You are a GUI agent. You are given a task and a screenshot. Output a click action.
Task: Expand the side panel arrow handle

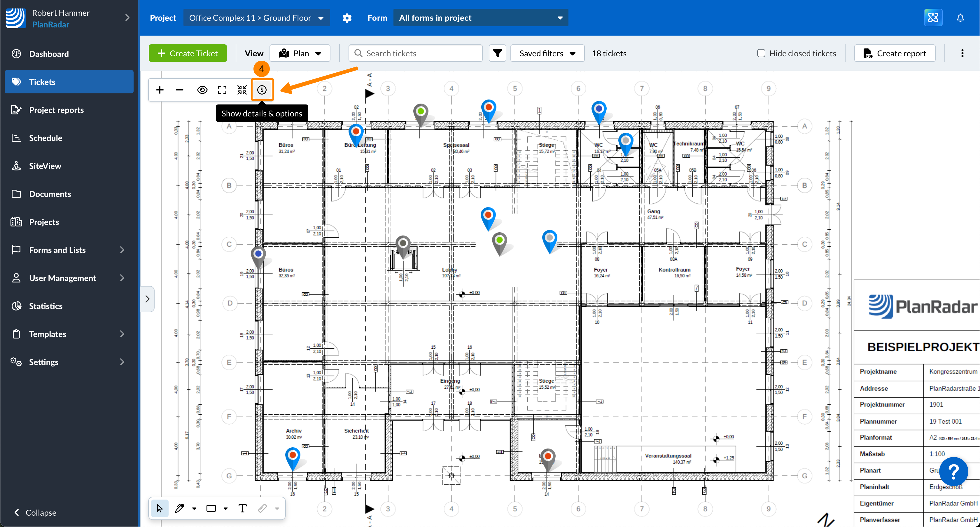click(x=147, y=299)
